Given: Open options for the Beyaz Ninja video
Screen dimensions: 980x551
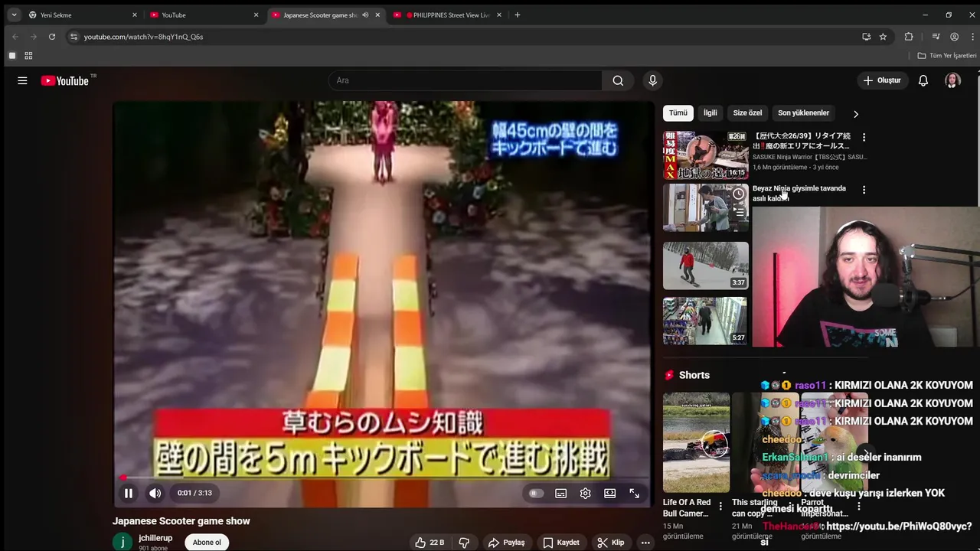Looking at the screenshot, I should click(x=864, y=190).
